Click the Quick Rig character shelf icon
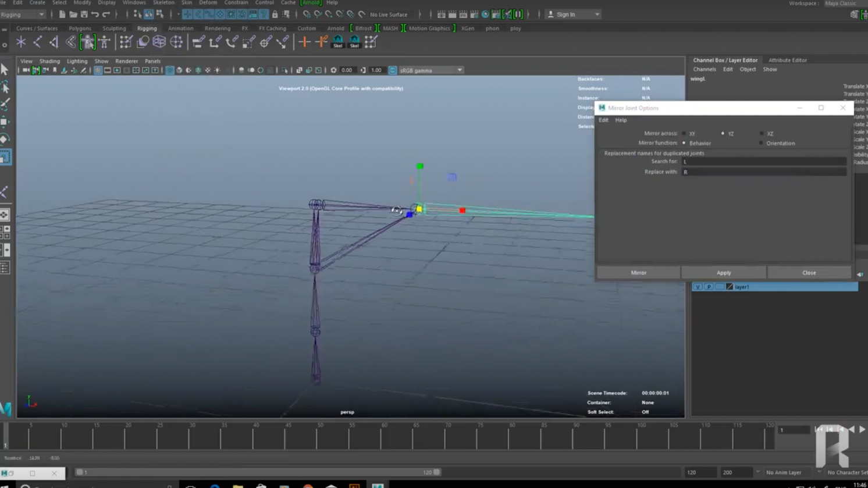 pyautogui.click(x=88, y=42)
